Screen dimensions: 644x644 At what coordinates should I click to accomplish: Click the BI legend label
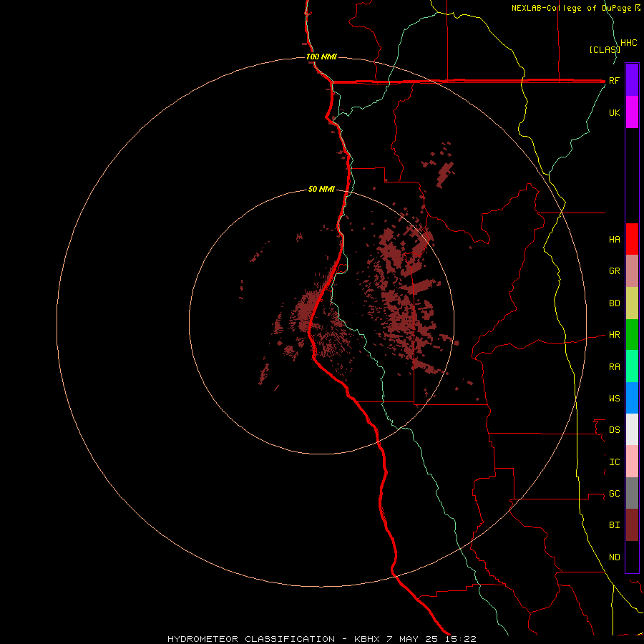click(614, 525)
